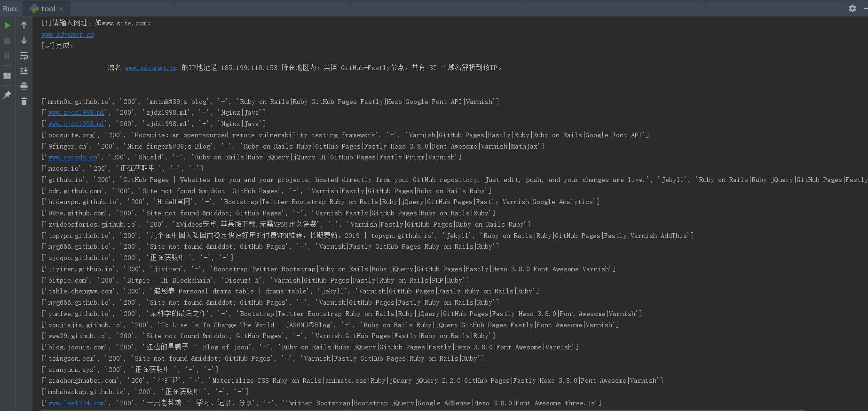Image resolution: width=868 pixels, height=411 pixels.
Task: Click the '99re.github.com' result row
Action: pyautogui.click(x=268, y=213)
